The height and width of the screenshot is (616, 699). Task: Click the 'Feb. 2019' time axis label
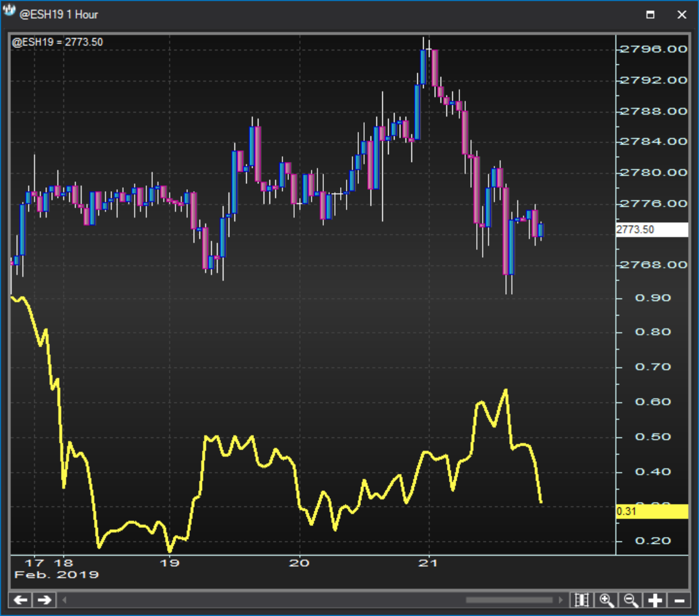click(56, 575)
